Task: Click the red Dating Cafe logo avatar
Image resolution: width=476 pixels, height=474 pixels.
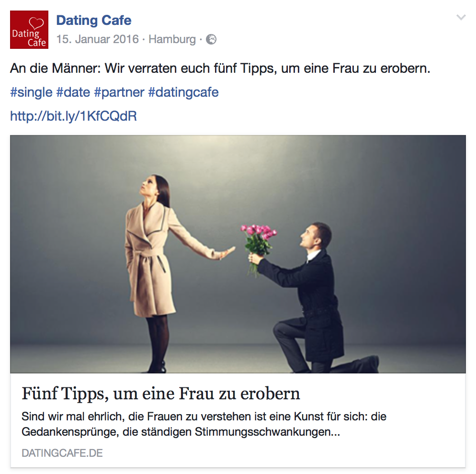Action: (29, 30)
